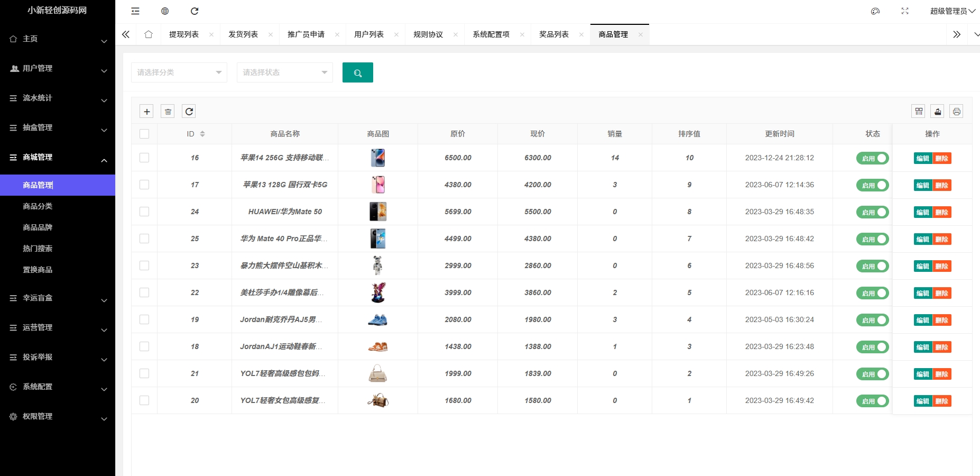The width and height of the screenshot is (980, 476).
Task: Open 置换商品 in the sidebar
Action: (38, 270)
